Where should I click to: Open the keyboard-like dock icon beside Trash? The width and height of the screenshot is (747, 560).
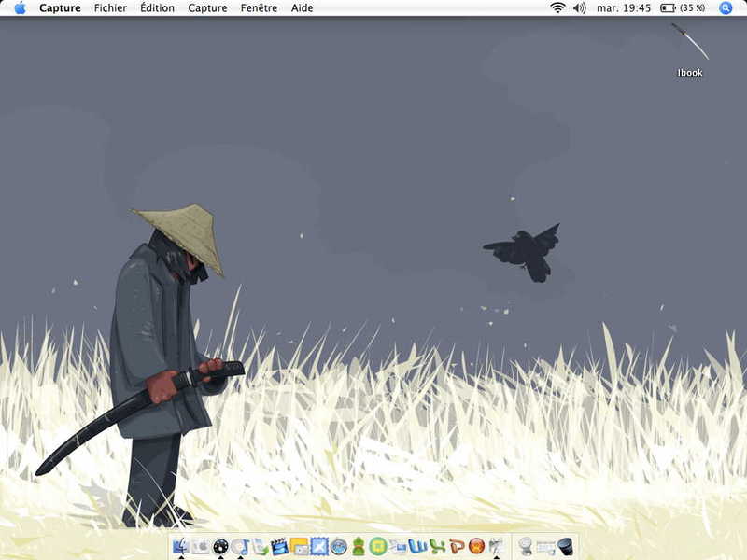[545, 547]
